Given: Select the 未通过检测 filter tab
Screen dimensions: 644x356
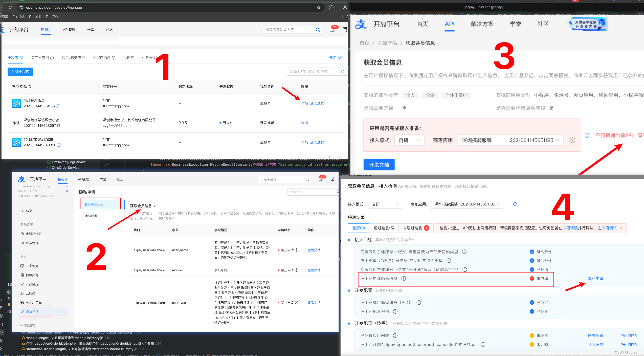Looking at the screenshot, I should coord(415,228).
